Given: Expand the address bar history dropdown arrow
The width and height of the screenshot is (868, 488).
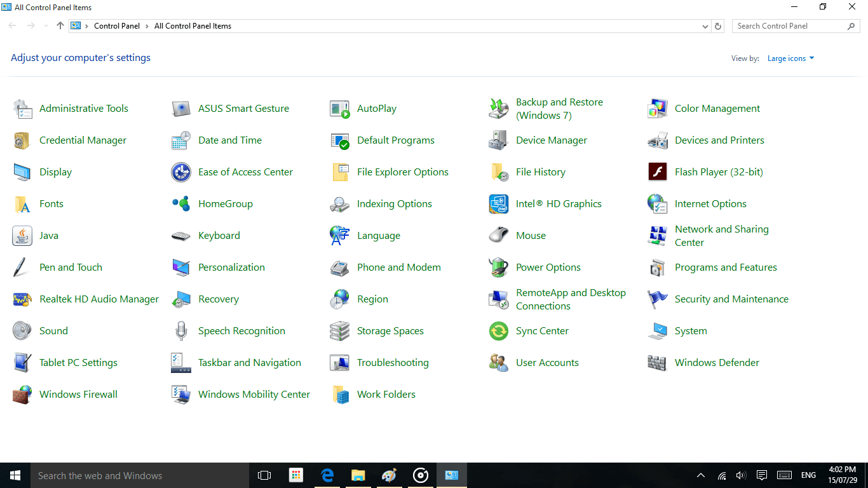Looking at the screenshot, I should tap(705, 27).
